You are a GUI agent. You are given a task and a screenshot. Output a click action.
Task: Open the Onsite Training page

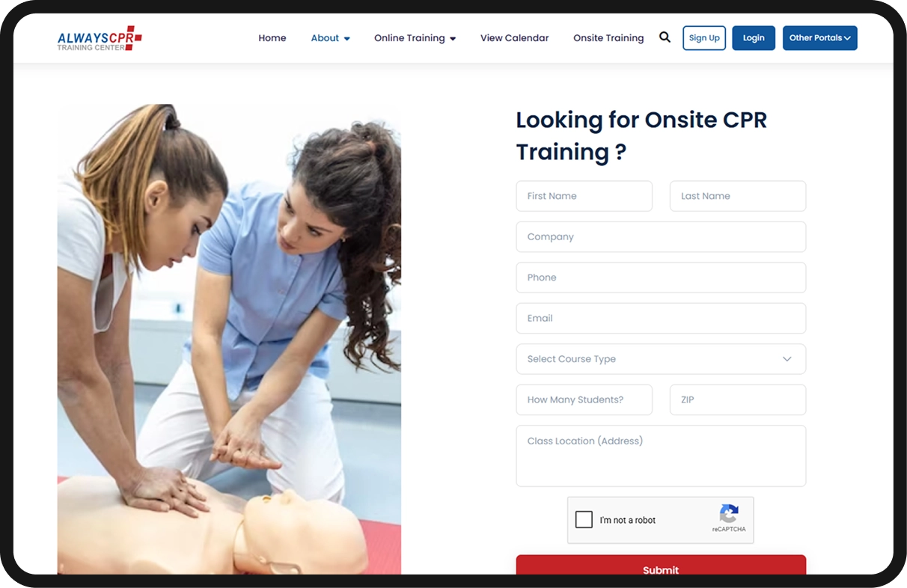[608, 38]
